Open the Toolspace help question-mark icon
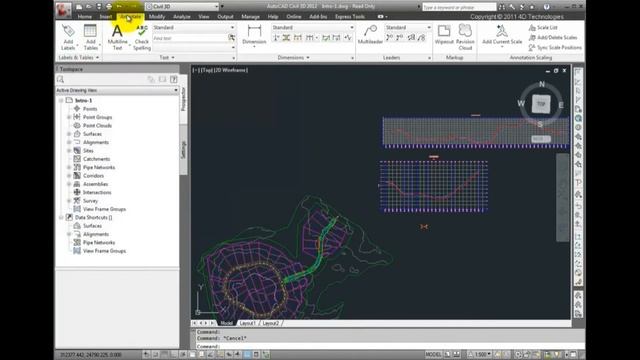 173,79
